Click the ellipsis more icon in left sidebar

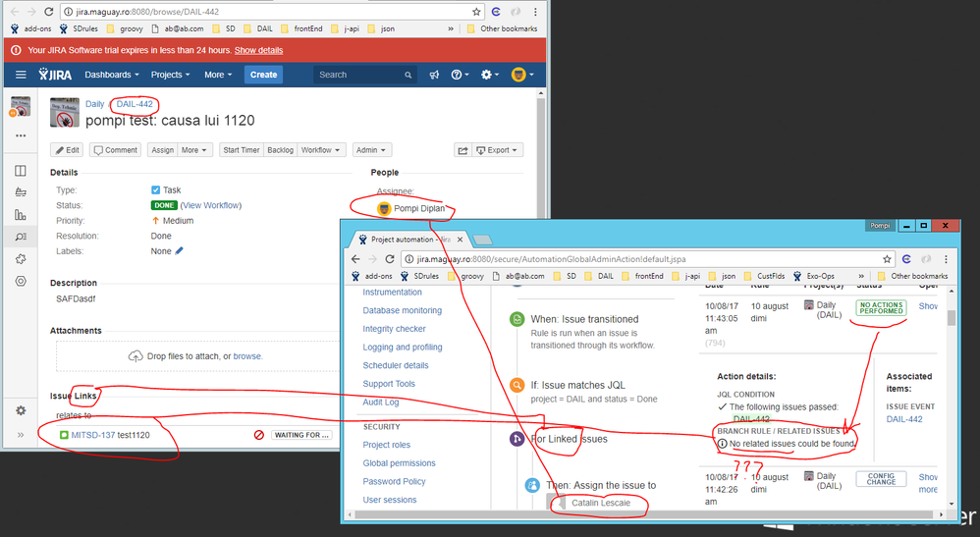(21, 135)
